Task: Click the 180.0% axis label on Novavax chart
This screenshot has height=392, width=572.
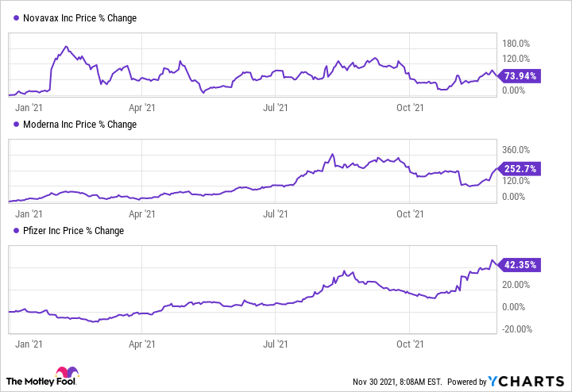Action: click(512, 43)
